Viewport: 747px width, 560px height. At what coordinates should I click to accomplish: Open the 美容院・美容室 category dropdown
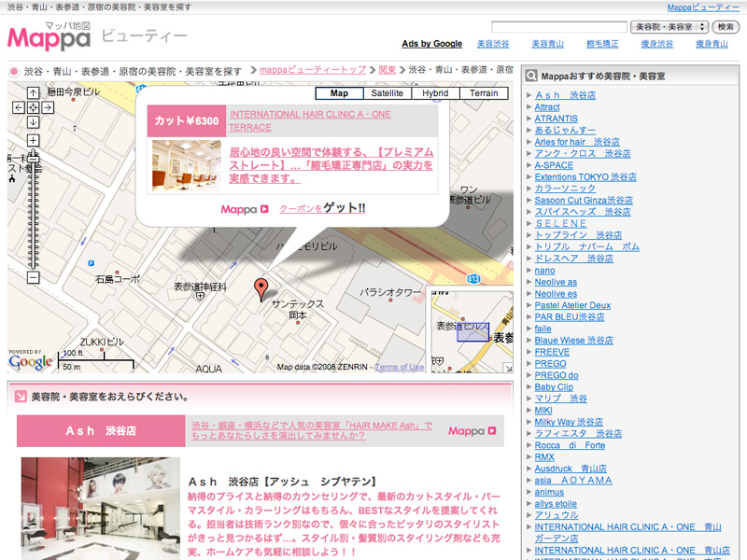[669, 27]
